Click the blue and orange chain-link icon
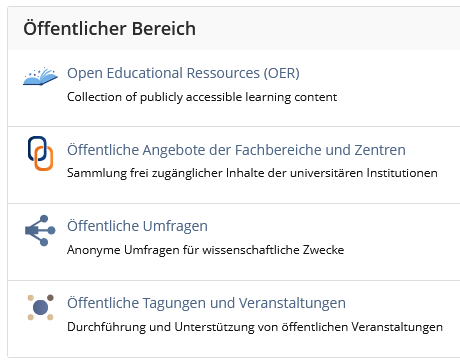The height and width of the screenshot is (364, 460). click(40, 153)
